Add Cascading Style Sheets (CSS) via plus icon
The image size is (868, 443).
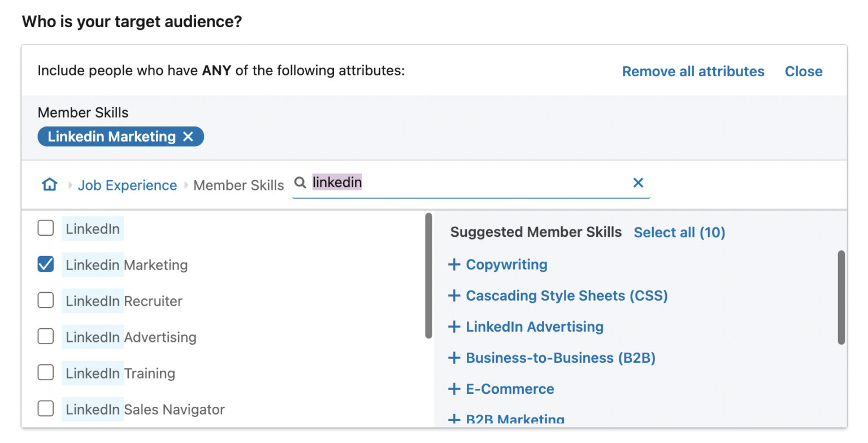click(x=454, y=295)
